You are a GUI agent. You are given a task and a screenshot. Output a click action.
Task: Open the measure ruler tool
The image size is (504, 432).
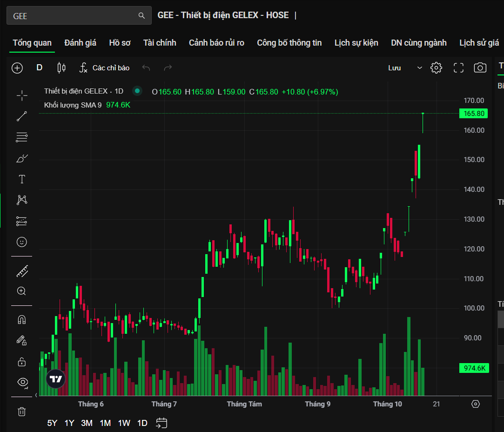point(22,271)
